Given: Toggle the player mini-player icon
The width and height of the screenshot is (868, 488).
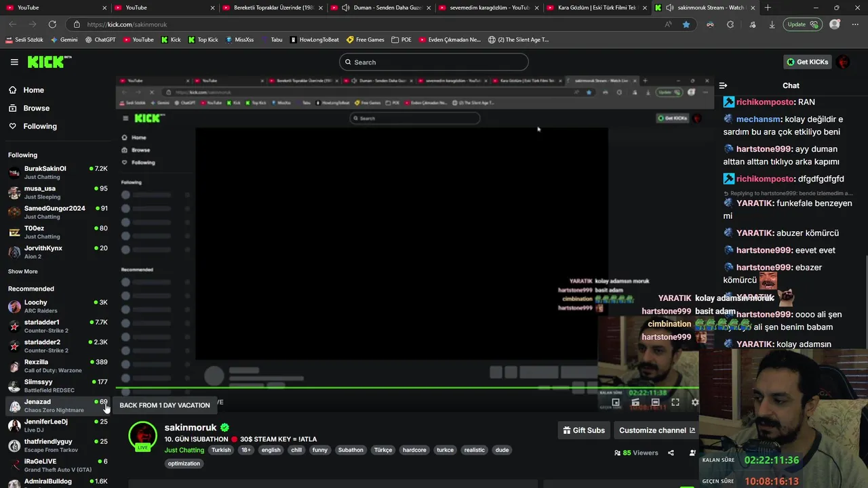Looking at the screenshot, I should (616, 402).
